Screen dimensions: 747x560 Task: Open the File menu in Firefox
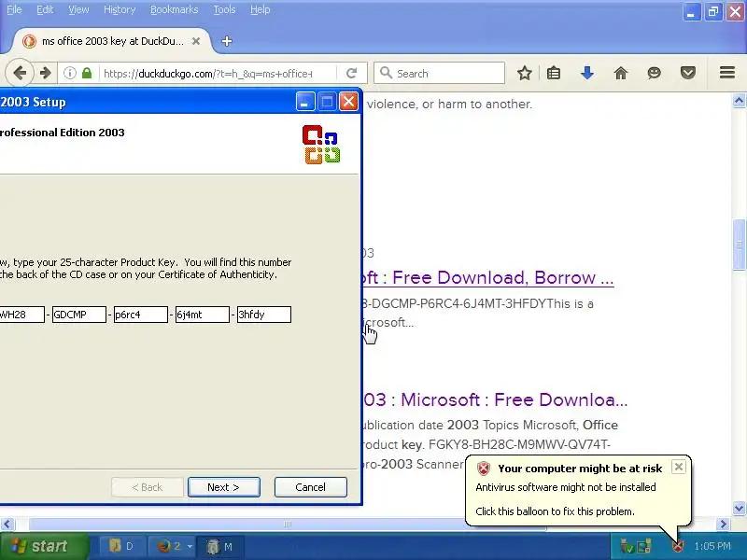coord(14,9)
